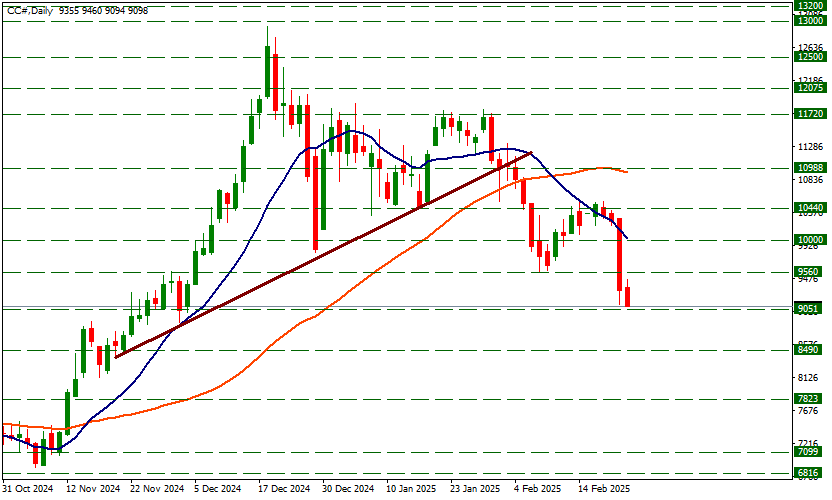Click the 22 Nov 2024 date label
832x500 pixels.
tap(157, 488)
